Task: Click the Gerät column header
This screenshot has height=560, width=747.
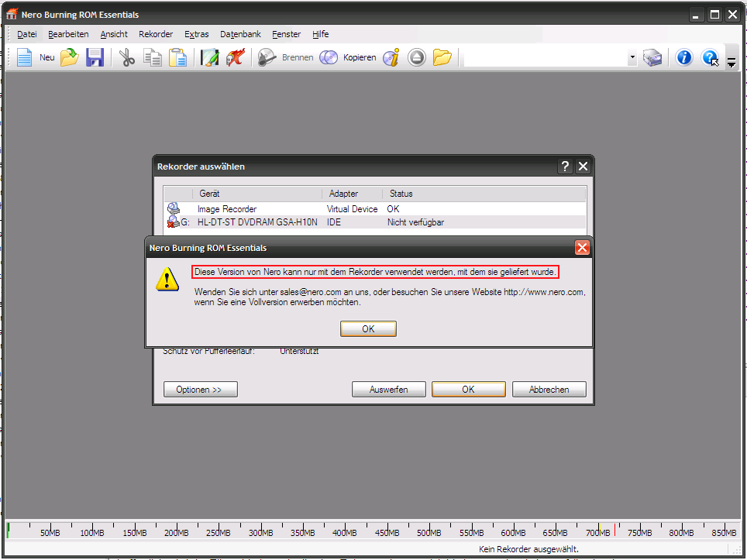Action: coord(257,194)
